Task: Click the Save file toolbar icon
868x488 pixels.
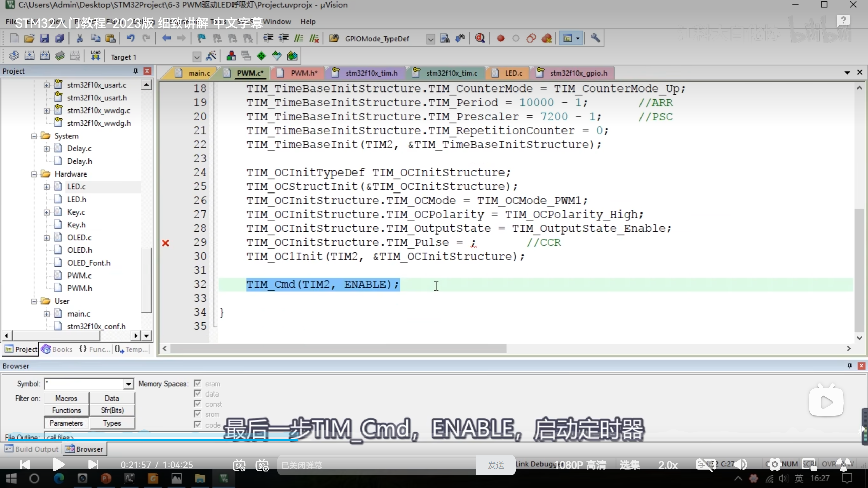Action: click(44, 38)
